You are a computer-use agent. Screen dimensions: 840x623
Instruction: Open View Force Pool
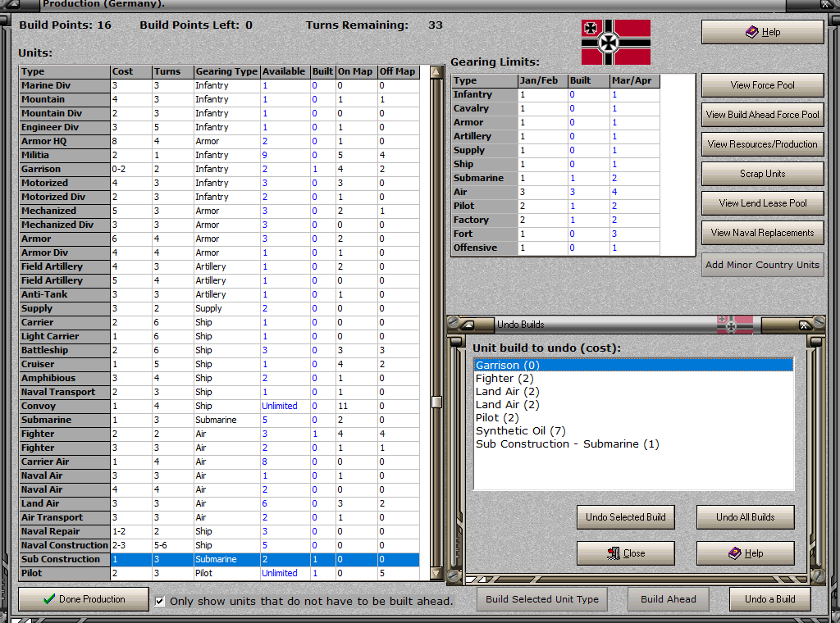(762, 85)
